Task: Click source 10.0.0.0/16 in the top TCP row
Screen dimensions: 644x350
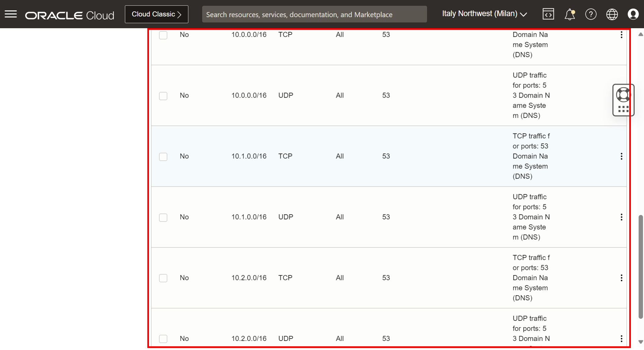Action: [249, 35]
